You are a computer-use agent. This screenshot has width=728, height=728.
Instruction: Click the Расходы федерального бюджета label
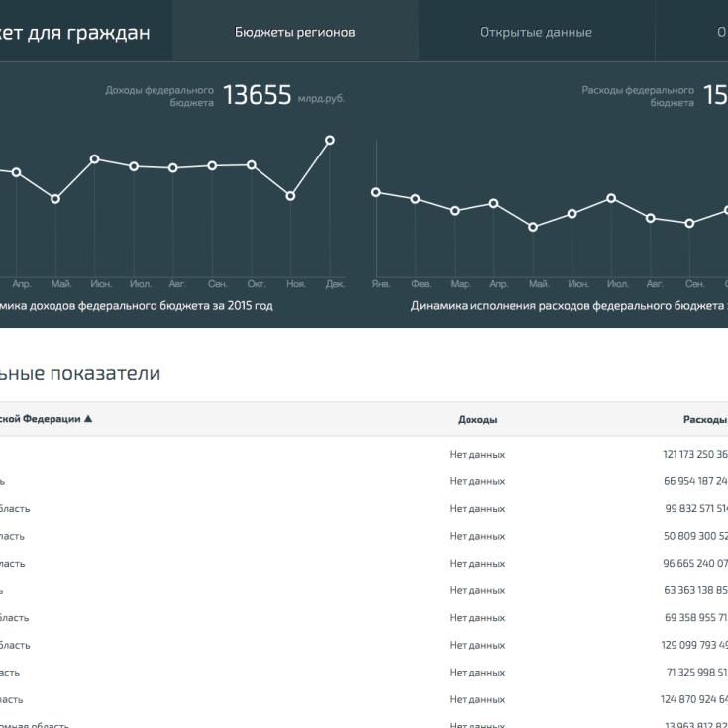(638, 96)
